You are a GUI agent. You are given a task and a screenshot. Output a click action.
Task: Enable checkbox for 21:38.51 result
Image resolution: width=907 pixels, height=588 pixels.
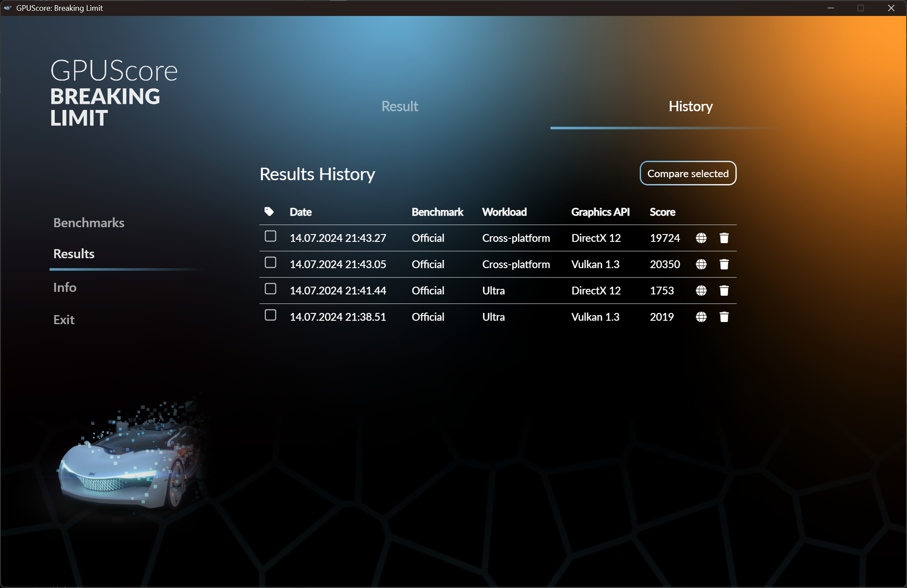coord(270,315)
